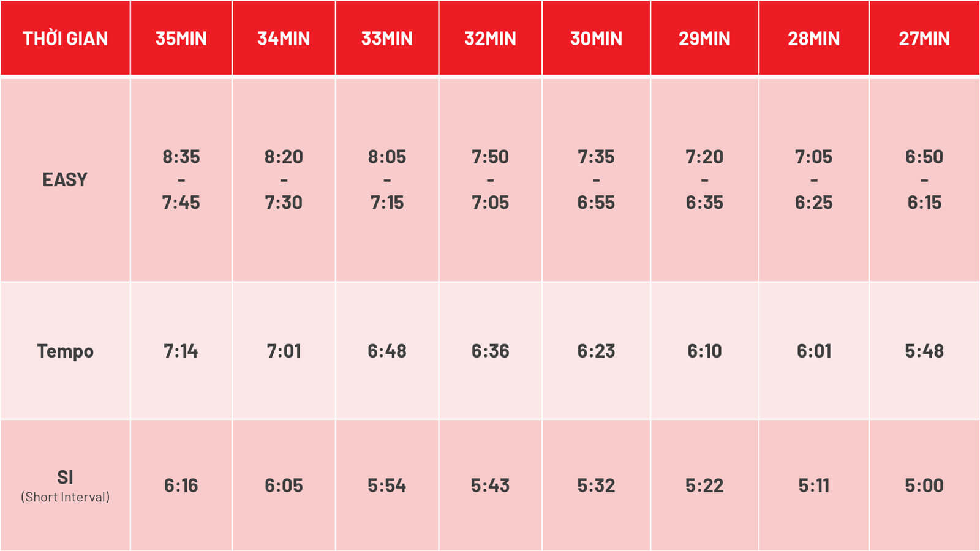Select the SI pace 6:16 cell
This screenshot has width=980, height=551.
click(x=181, y=485)
